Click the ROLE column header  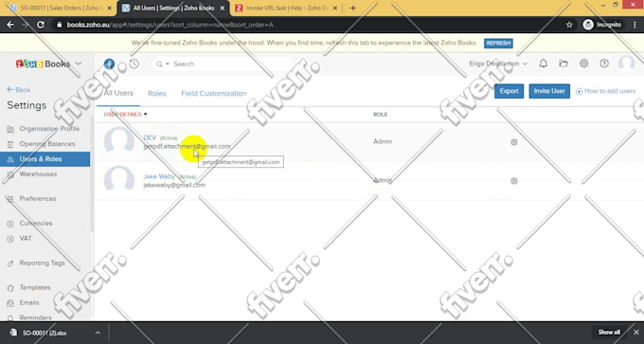381,115
